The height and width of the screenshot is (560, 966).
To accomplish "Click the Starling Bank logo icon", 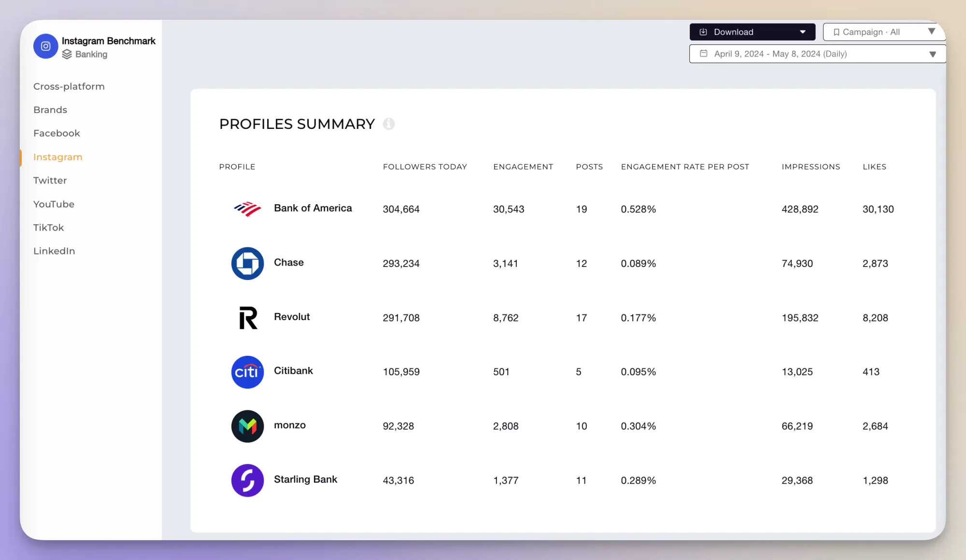I will coord(248,481).
